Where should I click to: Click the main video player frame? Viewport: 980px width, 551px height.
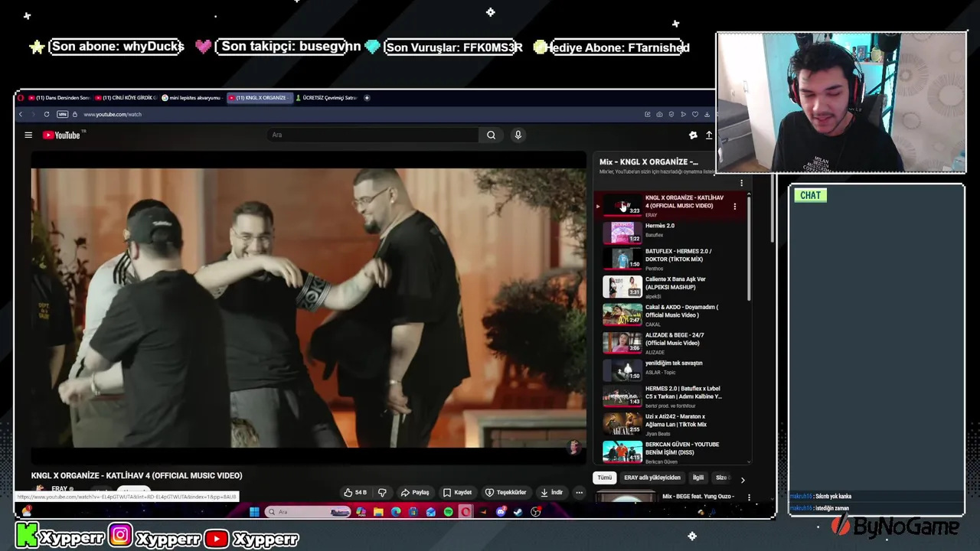pos(309,308)
